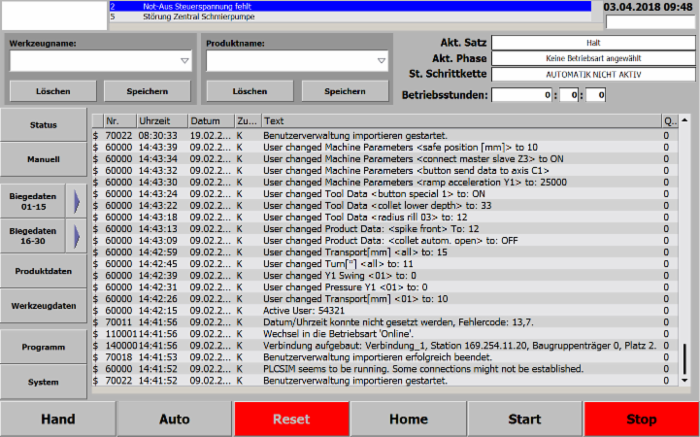Open the Programm menu
The image size is (700, 437).
click(x=43, y=346)
